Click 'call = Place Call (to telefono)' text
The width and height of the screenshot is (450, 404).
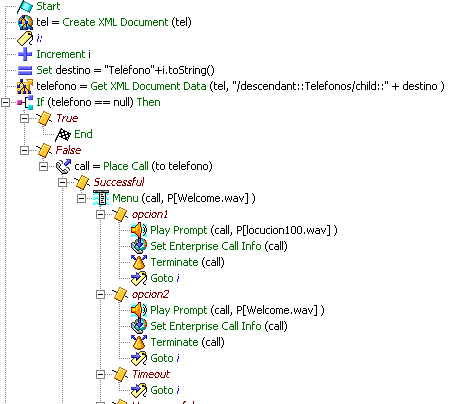coord(143,166)
